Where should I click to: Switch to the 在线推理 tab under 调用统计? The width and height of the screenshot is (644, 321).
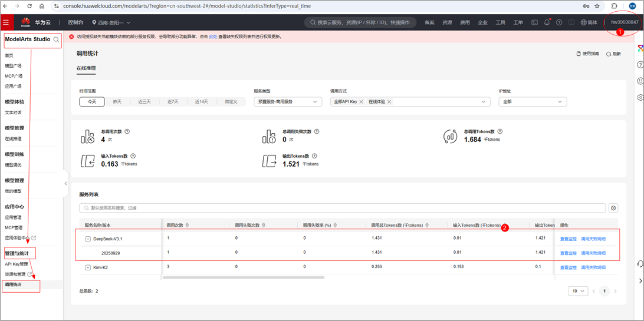click(x=86, y=68)
